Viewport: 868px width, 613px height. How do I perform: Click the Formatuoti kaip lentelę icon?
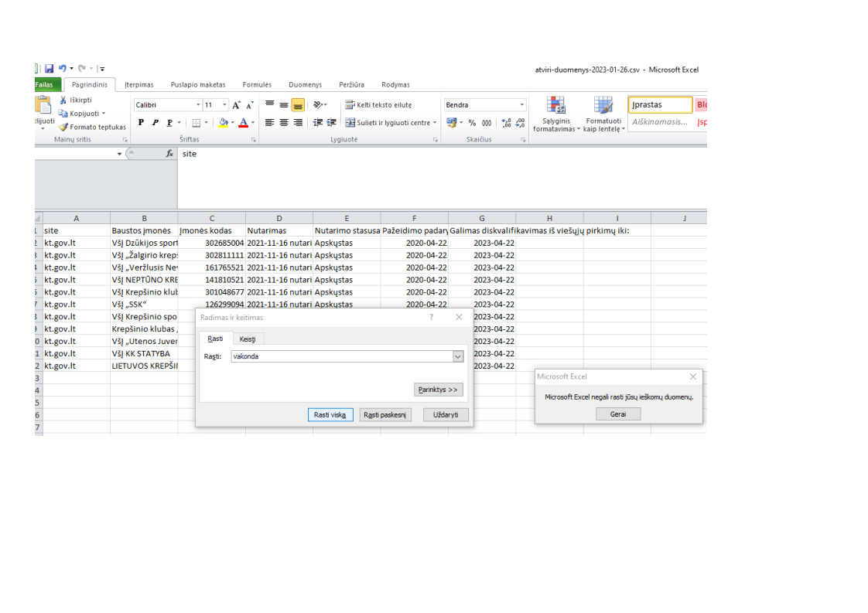(x=603, y=114)
